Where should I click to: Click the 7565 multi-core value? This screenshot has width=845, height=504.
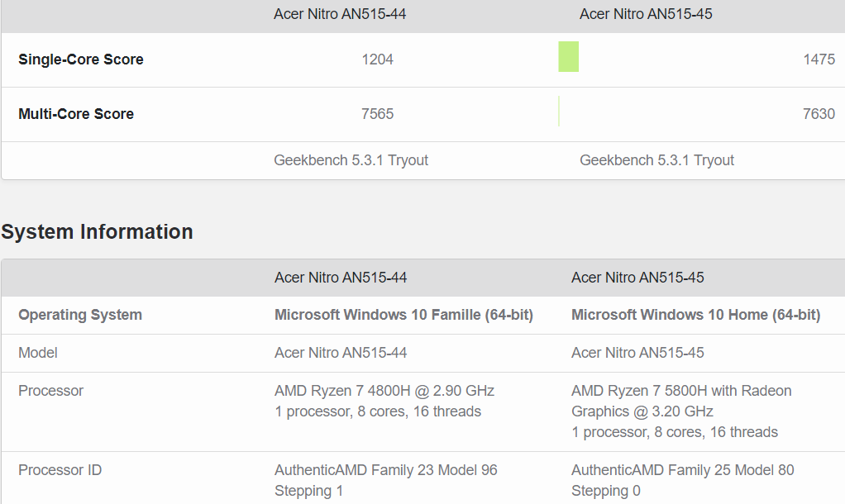click(377, 114)
